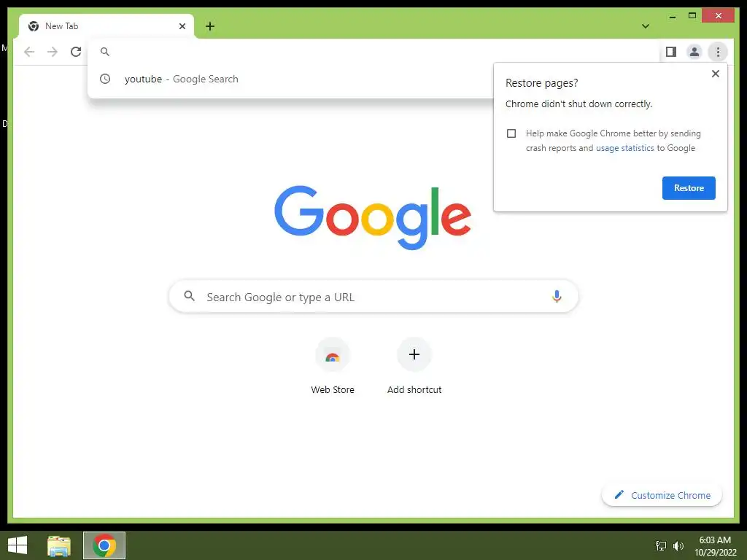Enable sending crash reports checkbox
747x560 pixels.
tap(511, 133)
